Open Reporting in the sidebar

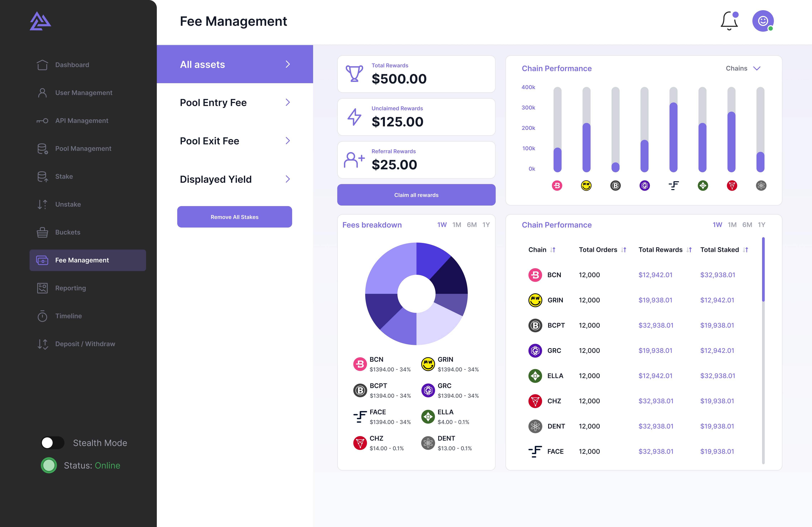pos(70,288)
